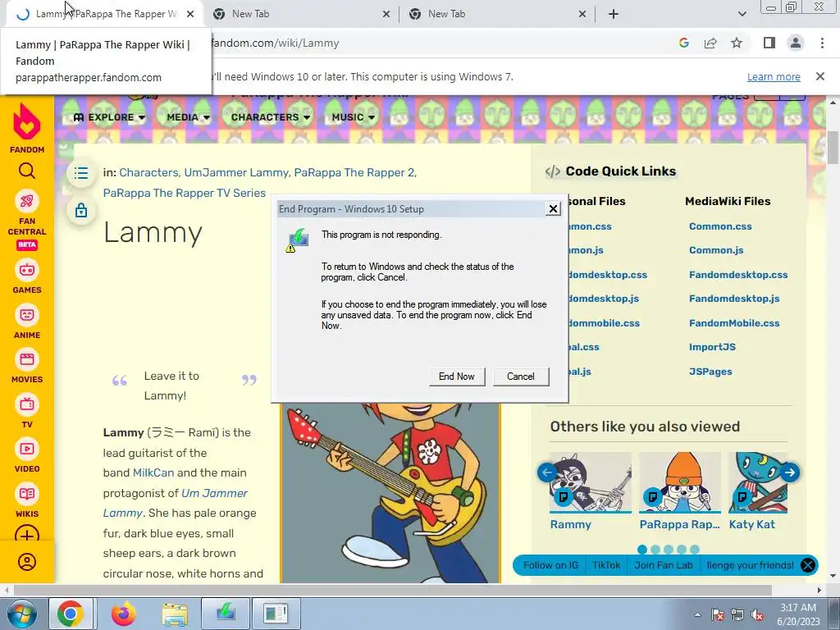
Task: Open the Characters category link
Action: tap(148, 172)
